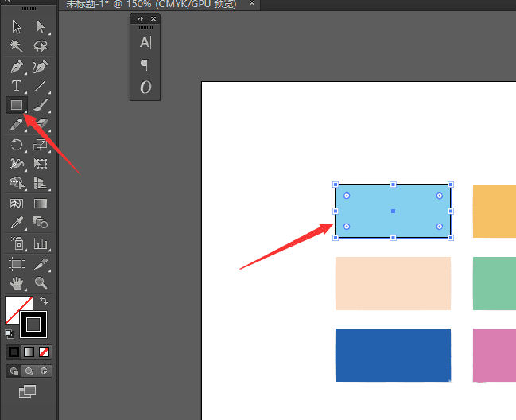Change Screen Mode button

pos(27,391)
